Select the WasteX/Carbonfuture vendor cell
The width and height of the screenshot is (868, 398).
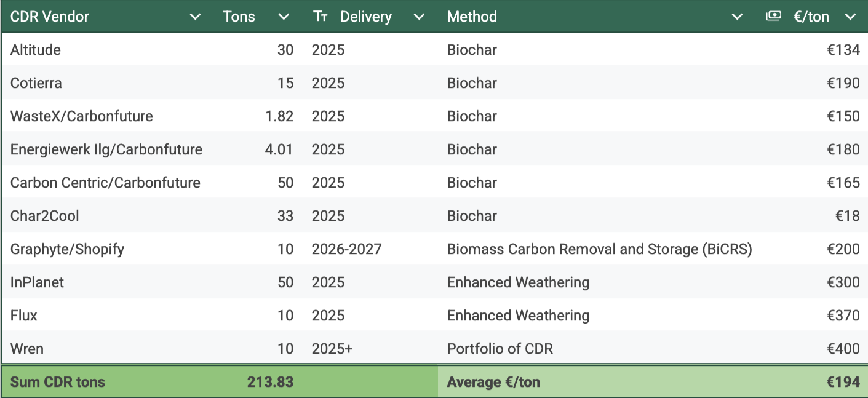(x=82, y=116)
